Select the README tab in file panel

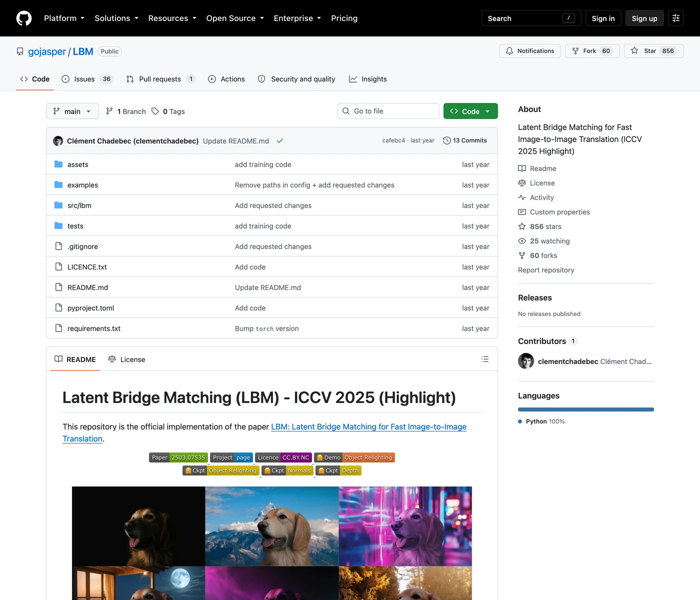click(x=75, y=359)
